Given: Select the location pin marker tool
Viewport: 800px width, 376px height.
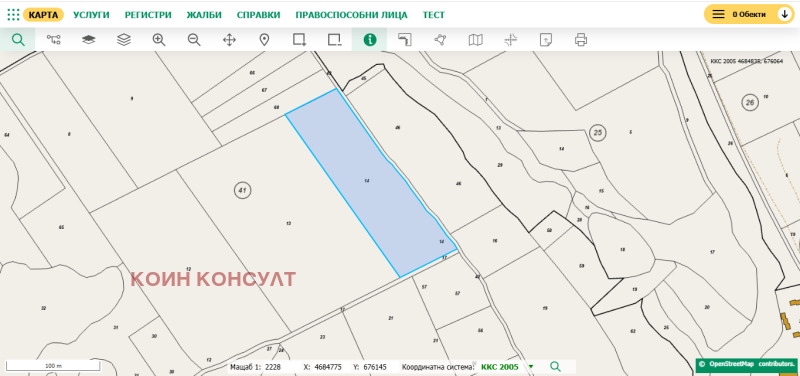Looking at the screenshot, I should coord(264,40).
